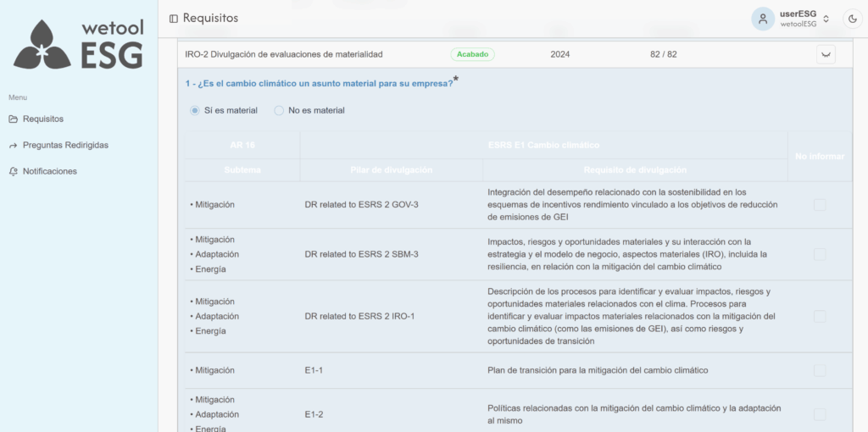Open the user account switcher chevron
Image resolution: width=868 pixels, height=432 pixels.
coord(826,19)
